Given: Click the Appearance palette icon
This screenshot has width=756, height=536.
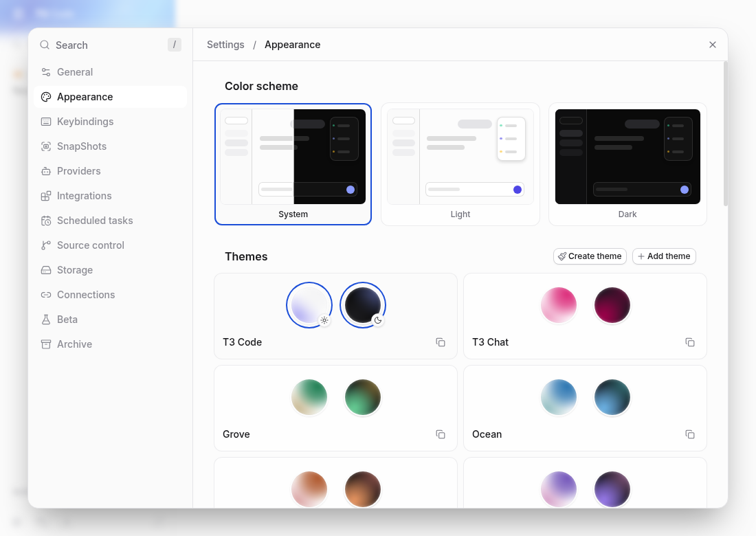Looking at the screenshot, I should tap(46, 97).
